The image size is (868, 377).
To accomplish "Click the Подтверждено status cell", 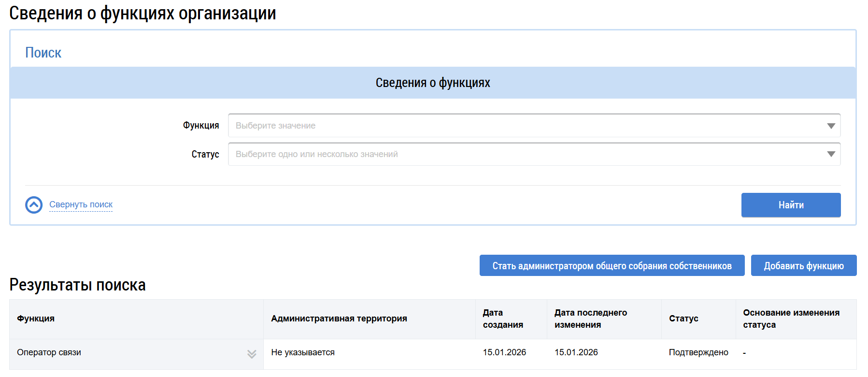I will pyautogui.click(x=698, y=352).
